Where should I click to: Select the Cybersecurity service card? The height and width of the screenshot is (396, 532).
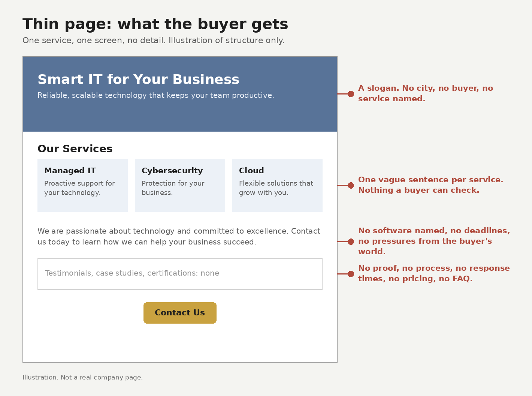coord(180,185)
